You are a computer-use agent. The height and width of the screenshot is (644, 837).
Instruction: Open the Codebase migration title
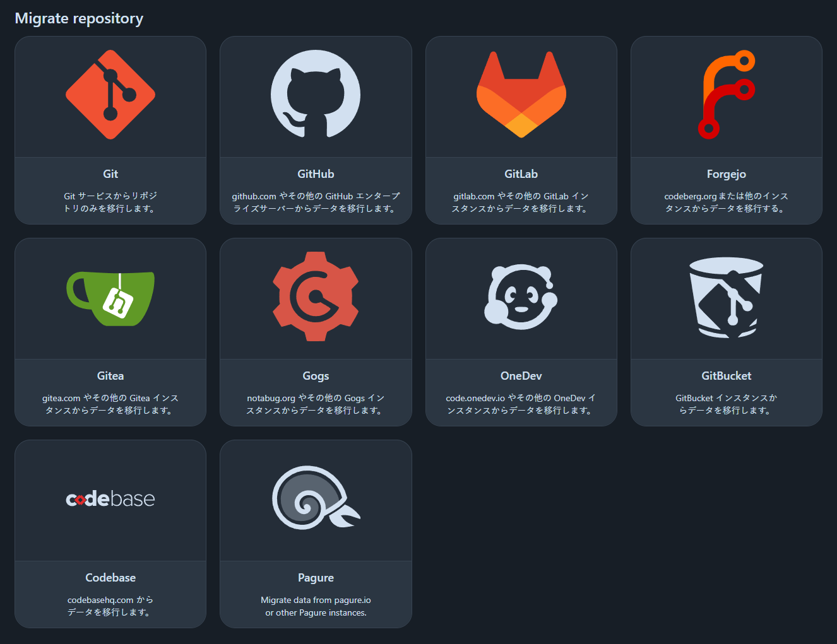110,578
